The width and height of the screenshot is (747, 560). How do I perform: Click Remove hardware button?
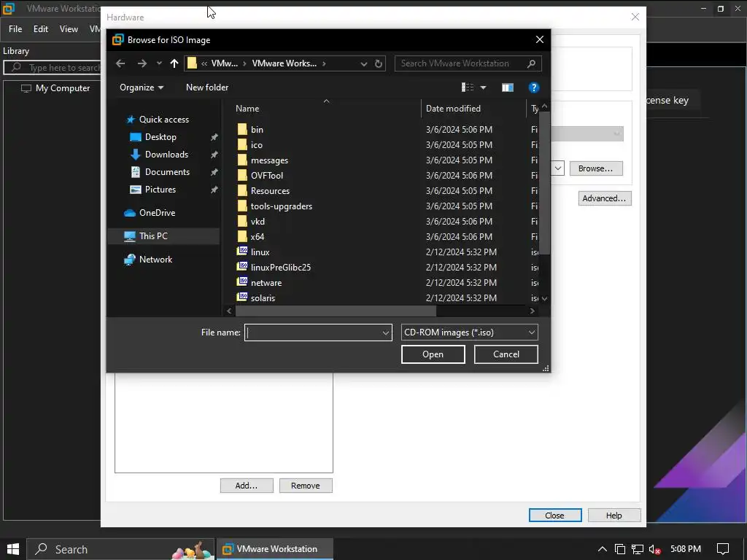(x=306, y=486)
